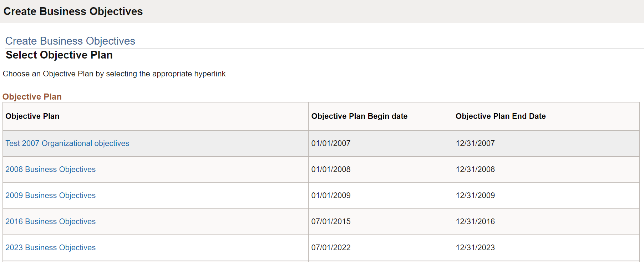Click the 07/01/2022 begin date cell
This screenshot has height=262, width=644.
(331, 248)
